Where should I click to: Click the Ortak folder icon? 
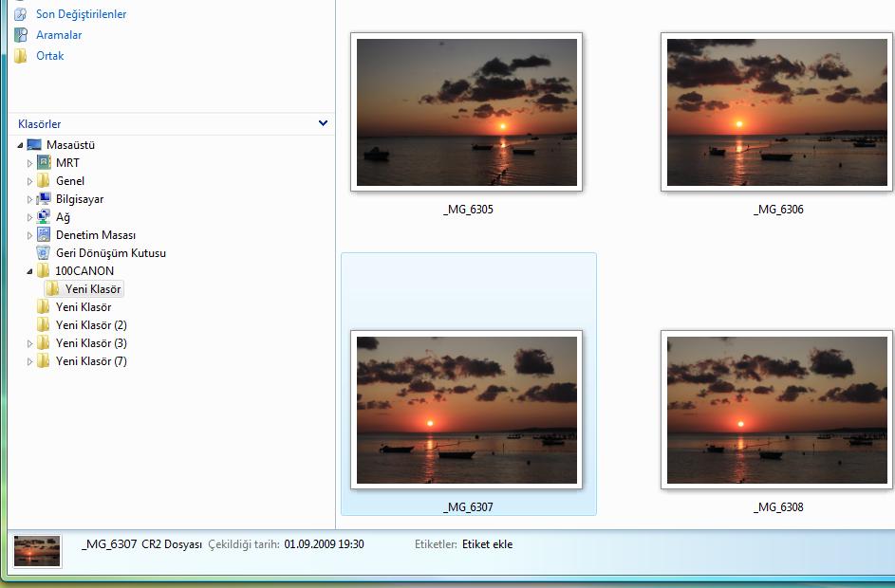21,56
